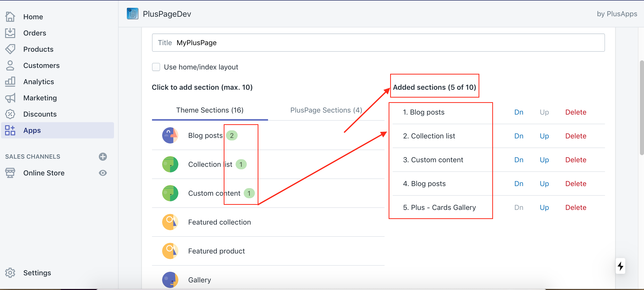
Task: Open the Marketing section
Action: tap(40, 98)
